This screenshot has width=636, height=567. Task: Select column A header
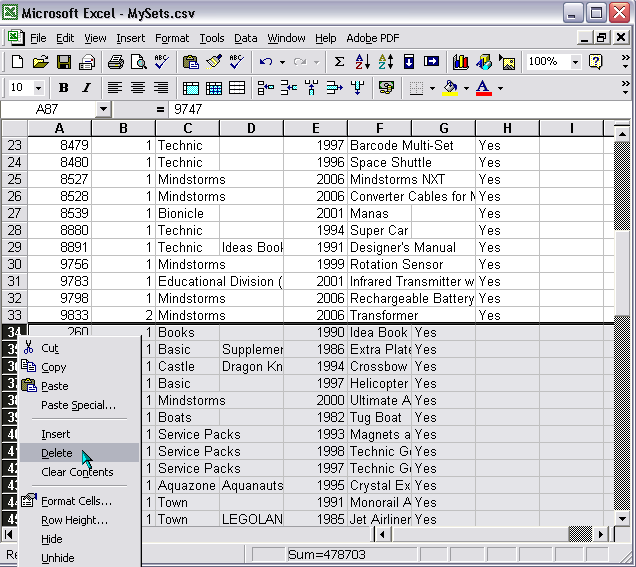tap(60, 128)
